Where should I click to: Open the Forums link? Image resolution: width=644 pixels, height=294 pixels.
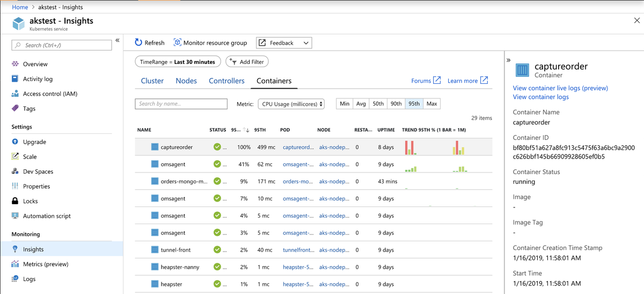426,81
